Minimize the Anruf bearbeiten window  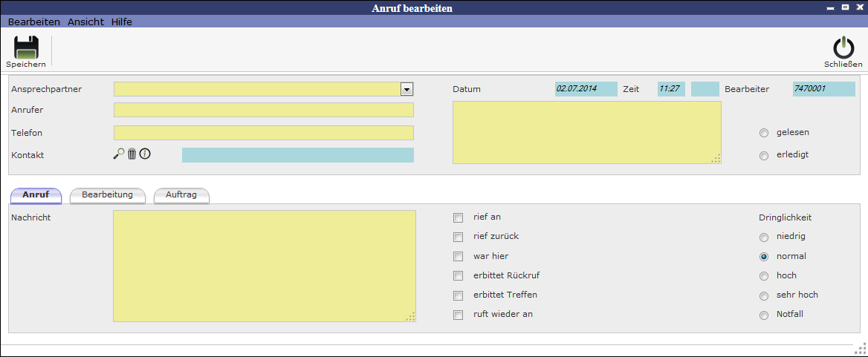pos(831,7)
